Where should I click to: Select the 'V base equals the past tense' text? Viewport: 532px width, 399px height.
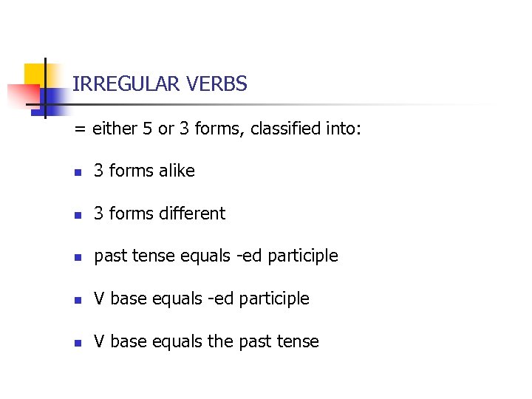(206, 342)
